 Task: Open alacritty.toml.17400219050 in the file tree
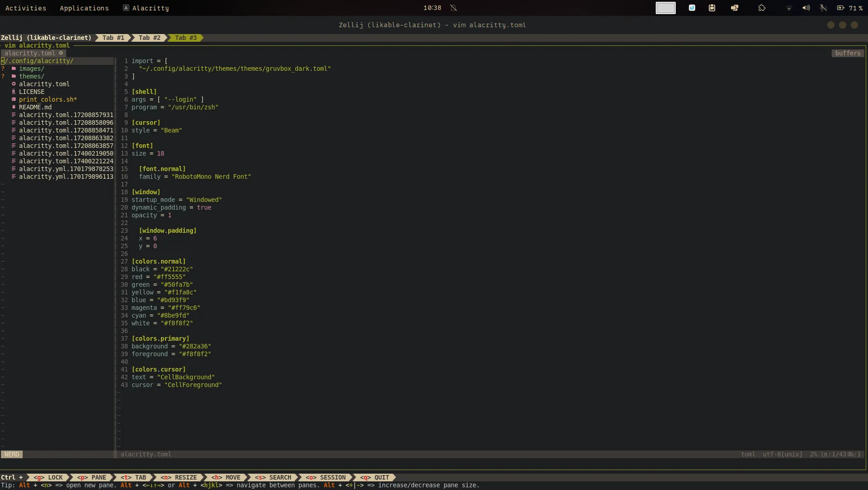[x=66, y=153]
